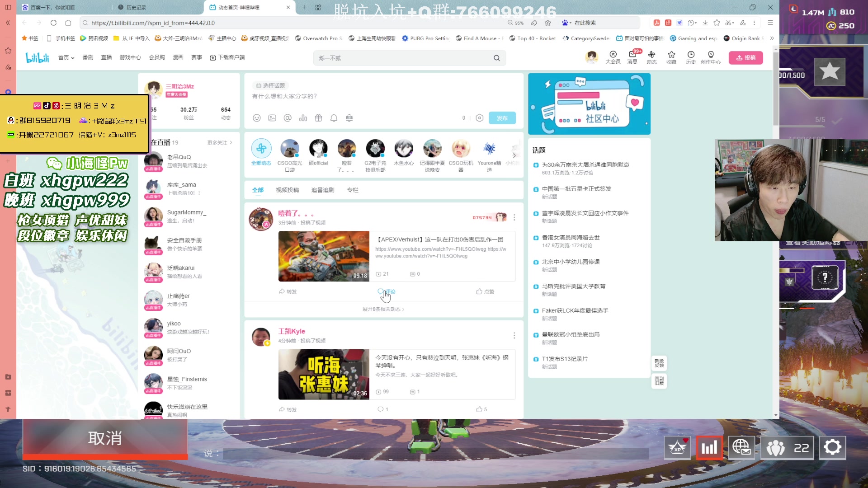868x488 pixels.
Task: Open the 大会员 membership icon
Action: pos(613,57)
